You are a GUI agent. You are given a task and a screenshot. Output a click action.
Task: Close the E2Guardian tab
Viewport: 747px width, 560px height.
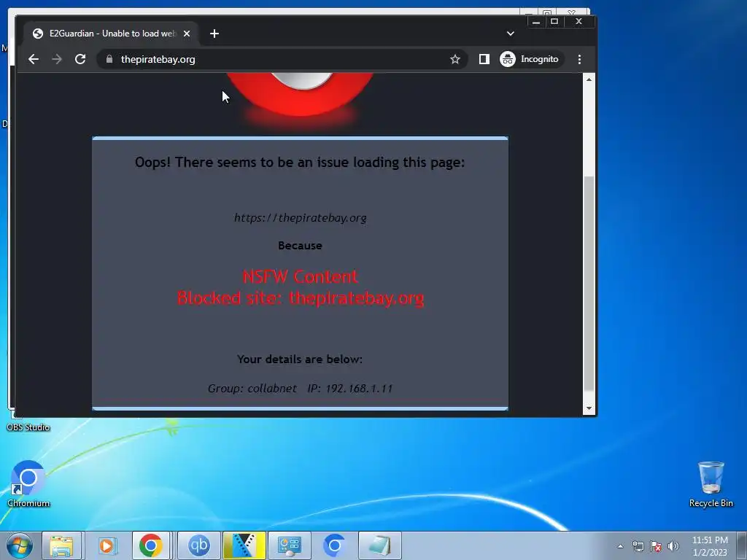pos(187,34)
